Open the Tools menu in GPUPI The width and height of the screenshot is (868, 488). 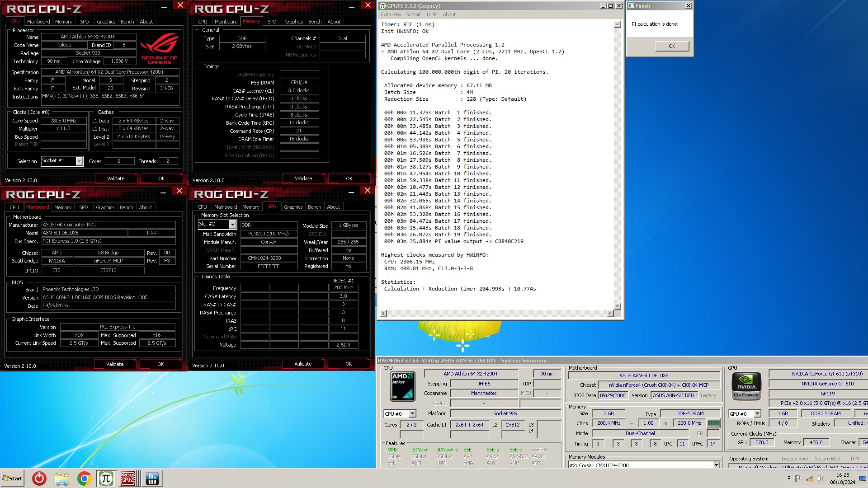431,14
